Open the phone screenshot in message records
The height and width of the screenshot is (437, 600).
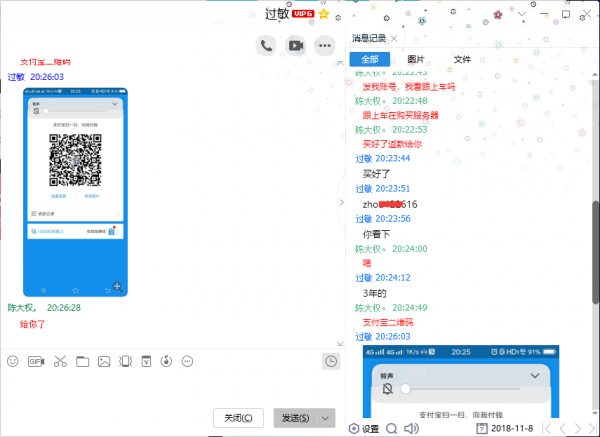461,382
